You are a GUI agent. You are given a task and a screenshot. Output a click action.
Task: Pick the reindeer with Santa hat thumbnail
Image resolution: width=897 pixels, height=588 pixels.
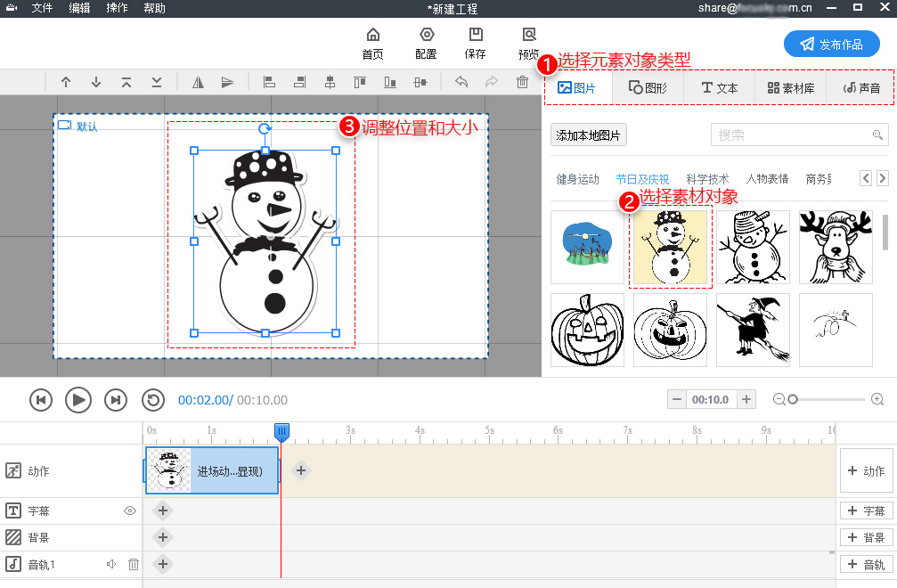[x=836, y=247]
